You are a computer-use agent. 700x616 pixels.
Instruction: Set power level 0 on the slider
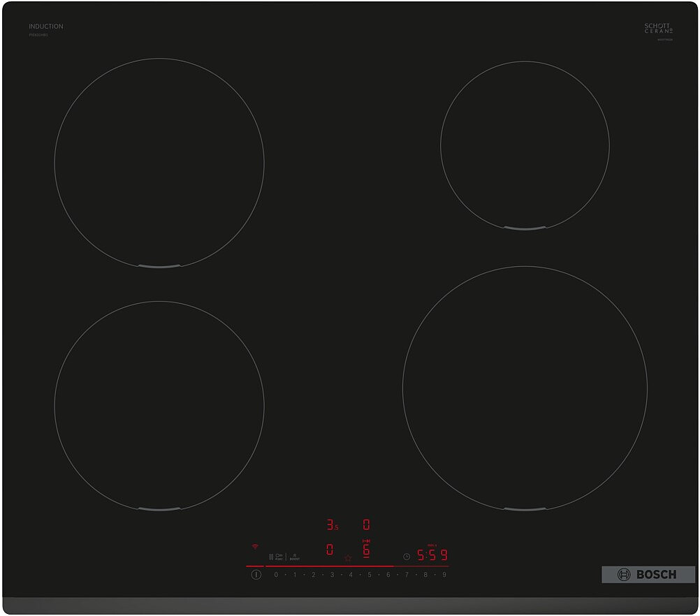[276, 575]
